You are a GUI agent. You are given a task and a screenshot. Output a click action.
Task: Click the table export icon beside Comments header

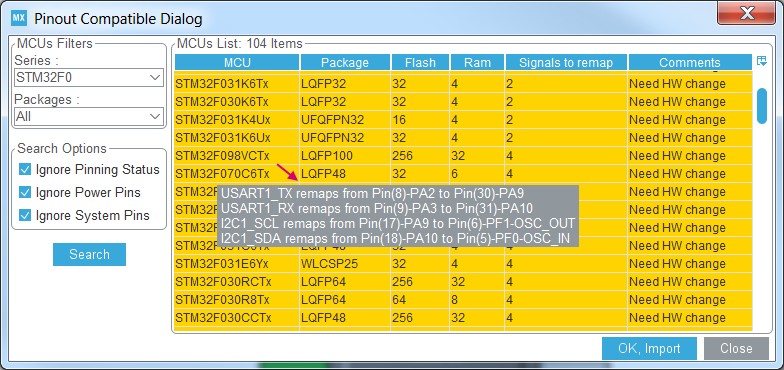tap(762, 62)
